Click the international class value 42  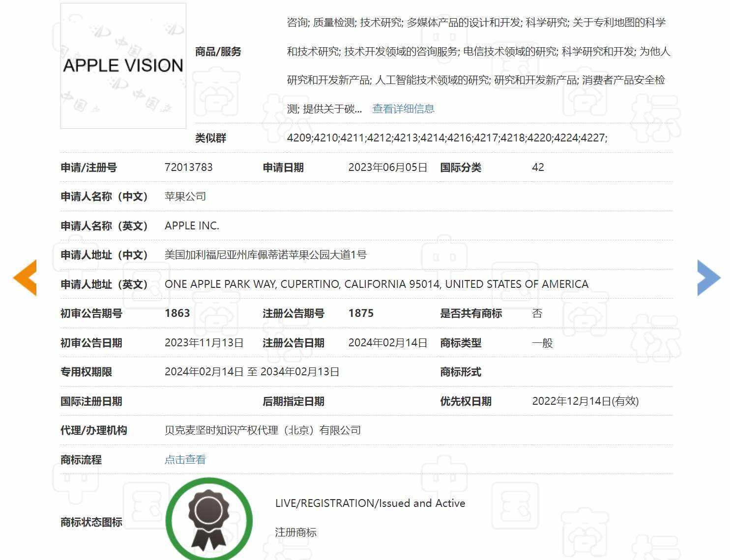click(x=538, y=168)
